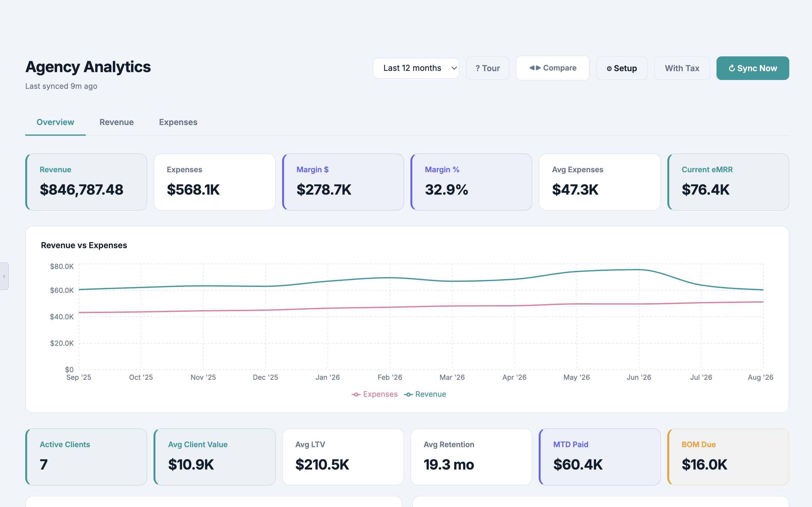The width and height of the screenshot is (812, 507).
Task: Switch to the Revenue tab
Action: (x=116, y=122)
